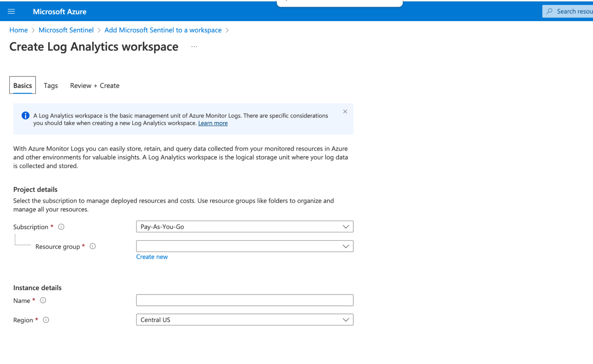
Task: Dismiss the information banner
Action: click(345, 111)
